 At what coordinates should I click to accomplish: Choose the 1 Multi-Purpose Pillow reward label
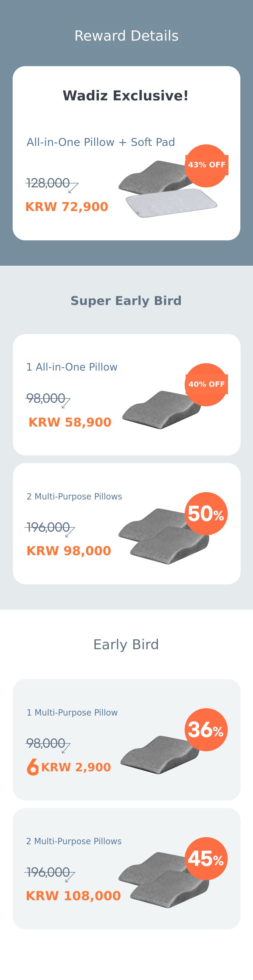coord(72,712)
